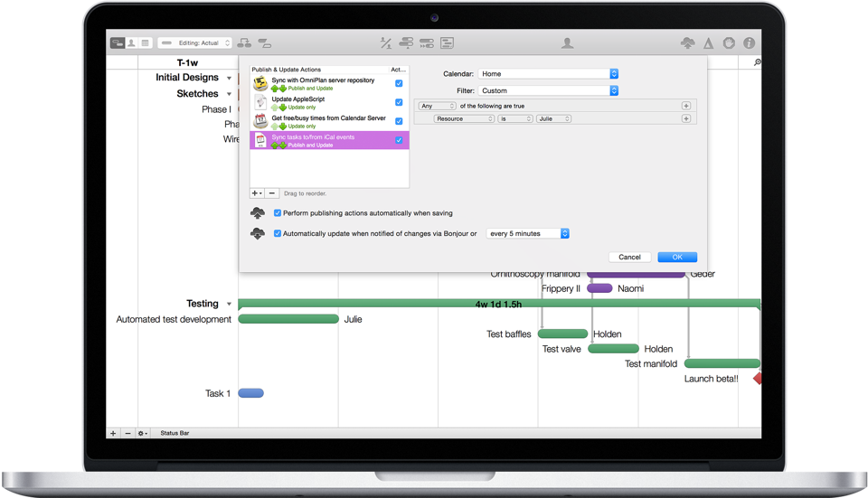The width and height of the screenshot is (868, 498).
Task: Select the blue Task 1 bar
Action: (x=250, y=393)
